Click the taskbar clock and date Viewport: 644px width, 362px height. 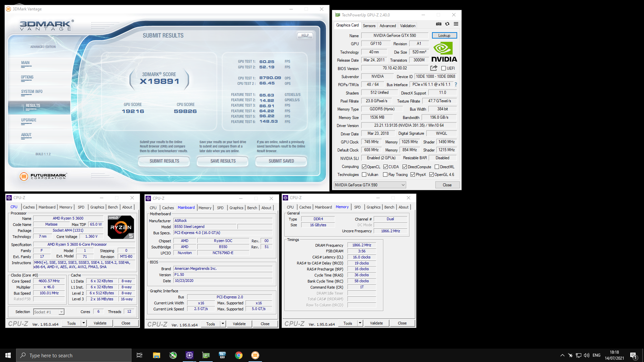click(x=614, y=355)
